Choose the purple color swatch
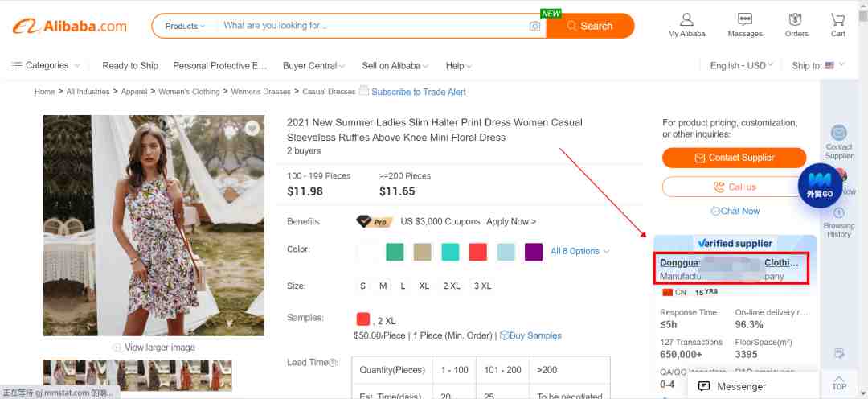The image size is (868, 399). (x=534, y=252)
